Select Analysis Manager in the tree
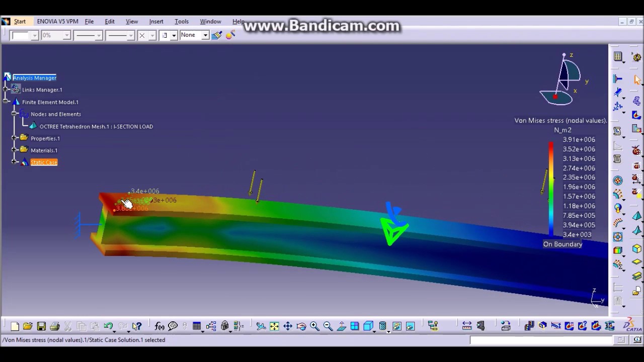644x362 pixels. [x=34, y=78]
